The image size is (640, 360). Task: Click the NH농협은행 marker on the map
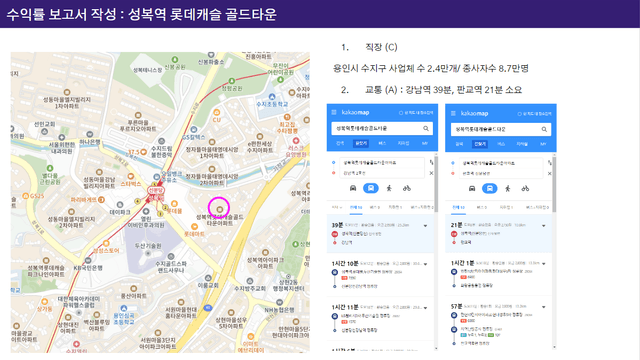click(x=279, y=302)
